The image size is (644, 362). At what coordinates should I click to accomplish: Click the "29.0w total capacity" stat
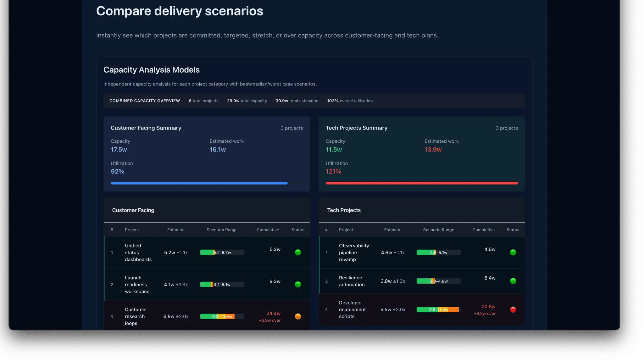(247, 101)
